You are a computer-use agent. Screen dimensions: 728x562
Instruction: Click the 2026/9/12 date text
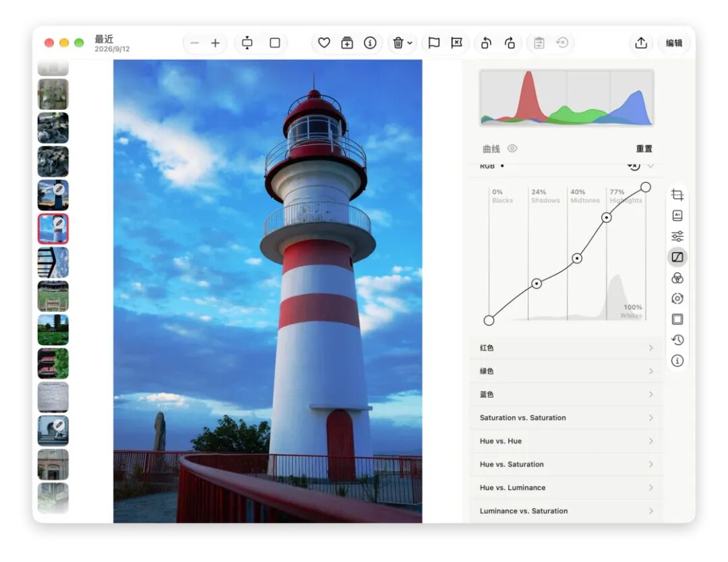pos(112,49)
